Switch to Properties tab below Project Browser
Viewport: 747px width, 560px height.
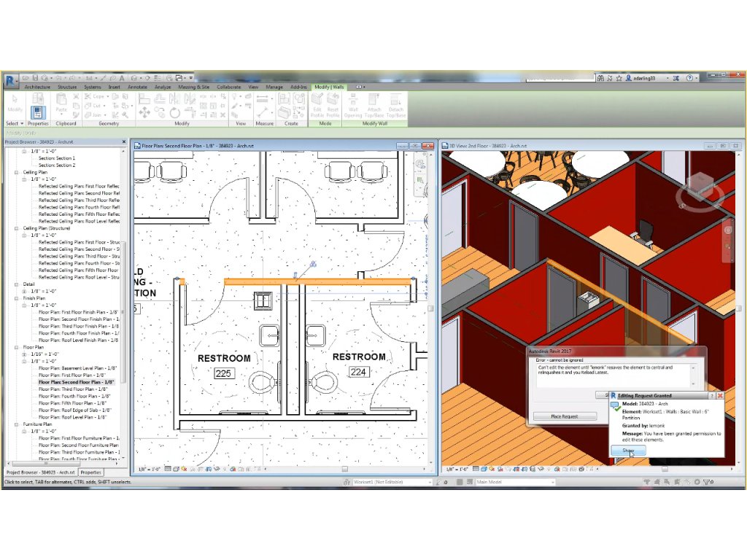(x=91, y=472)
